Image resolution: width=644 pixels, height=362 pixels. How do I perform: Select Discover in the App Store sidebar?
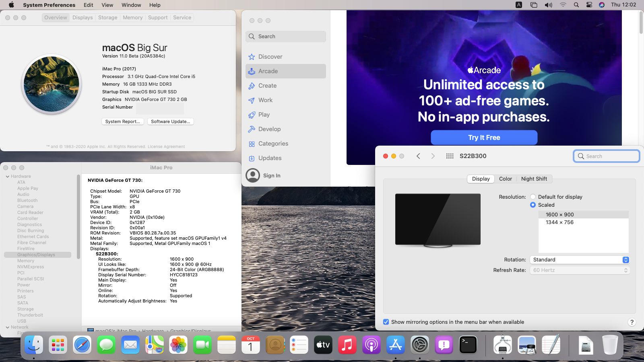(286, 57)
